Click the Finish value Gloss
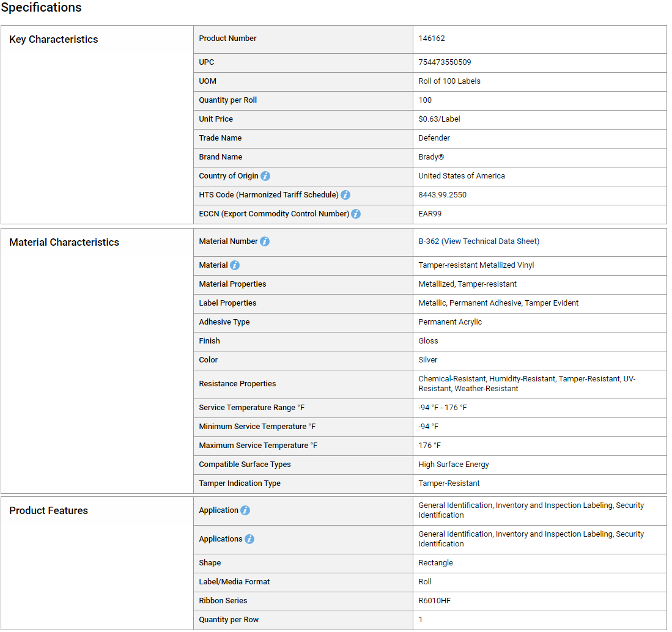672x632 pixels. [428, 341]
